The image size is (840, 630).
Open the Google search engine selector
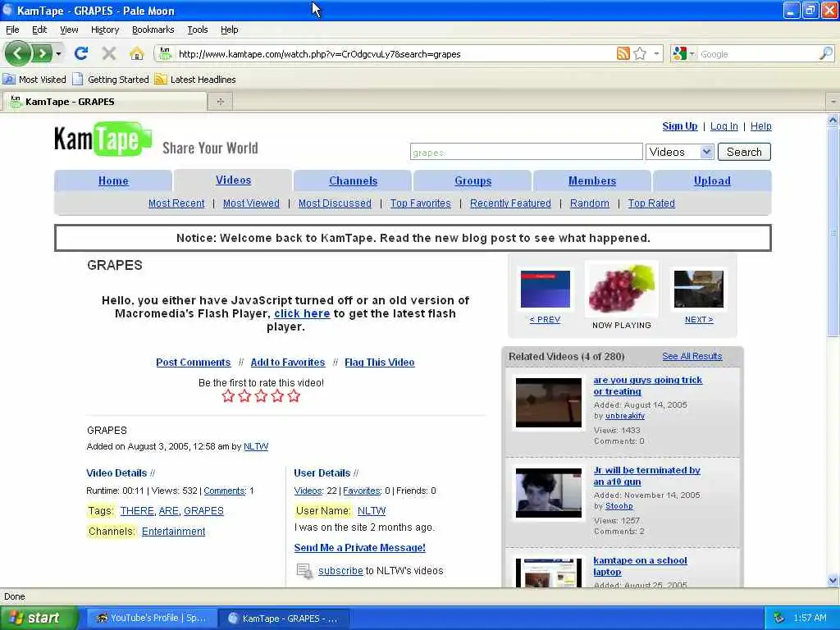(x=683, y=53)
